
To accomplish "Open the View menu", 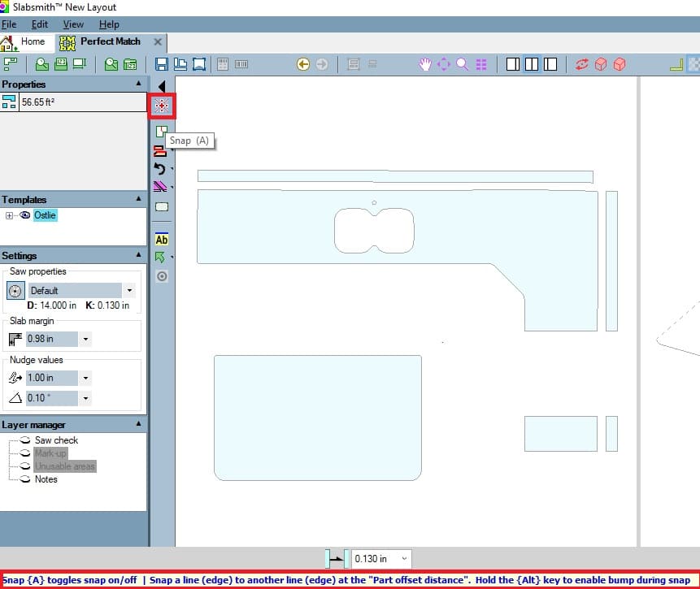I will tap(73, 24).
